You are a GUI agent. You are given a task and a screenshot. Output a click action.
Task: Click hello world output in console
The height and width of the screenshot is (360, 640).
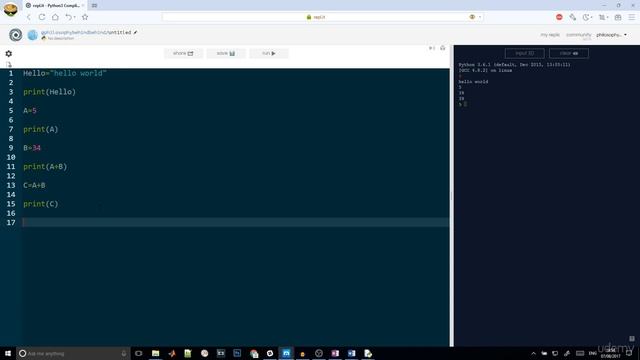(473, 82)
